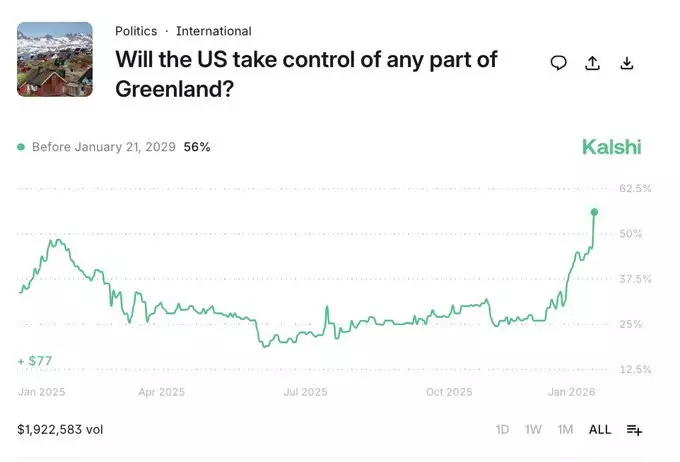This screenshot has height=462, width=680.
Task: Open the comments speech bubble icon
Action: (x=558, y=63)
